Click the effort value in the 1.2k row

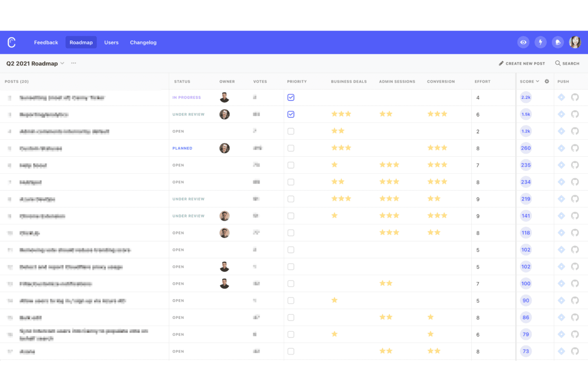tap(478, 131)
